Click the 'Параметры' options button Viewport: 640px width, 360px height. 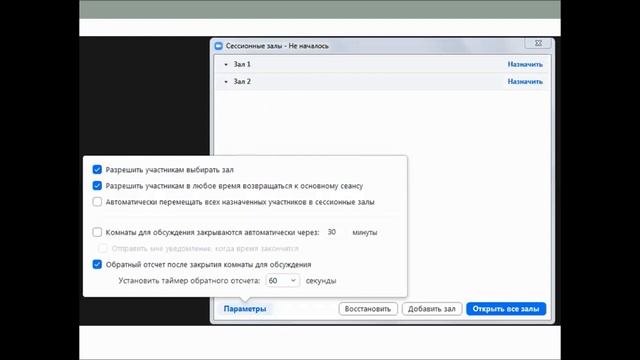(x=245, y=309)
